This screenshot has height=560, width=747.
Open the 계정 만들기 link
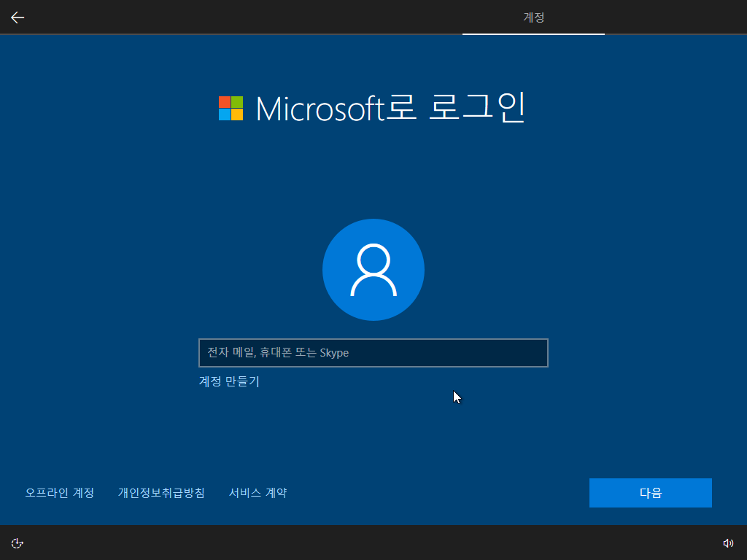(229, 381)
